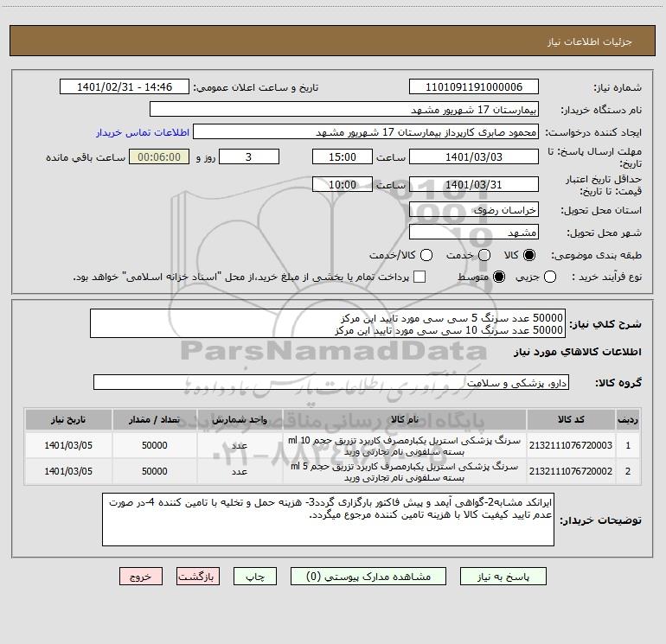
Task: Click the تاریخ نیاز column header
Action: tap(68, 419)
